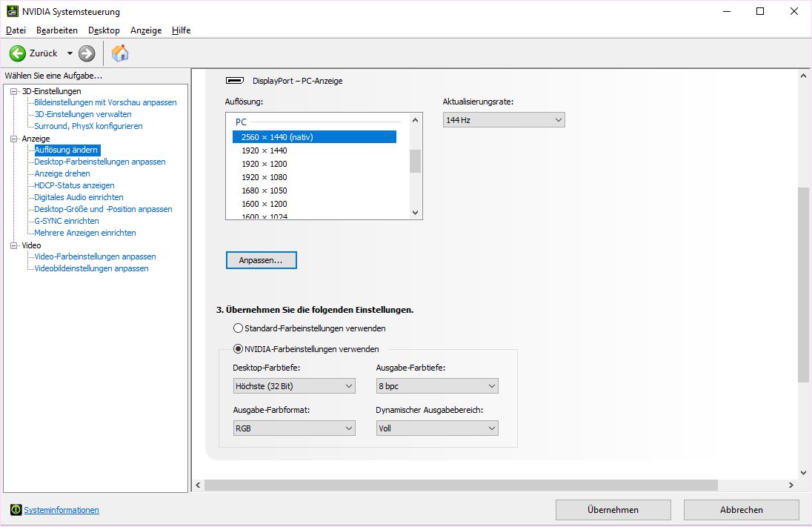Image resolution: width=812 pixels, height=527 pixels.
Task: Select Auflösung ändern in the tree
Action: click(66, 150)
